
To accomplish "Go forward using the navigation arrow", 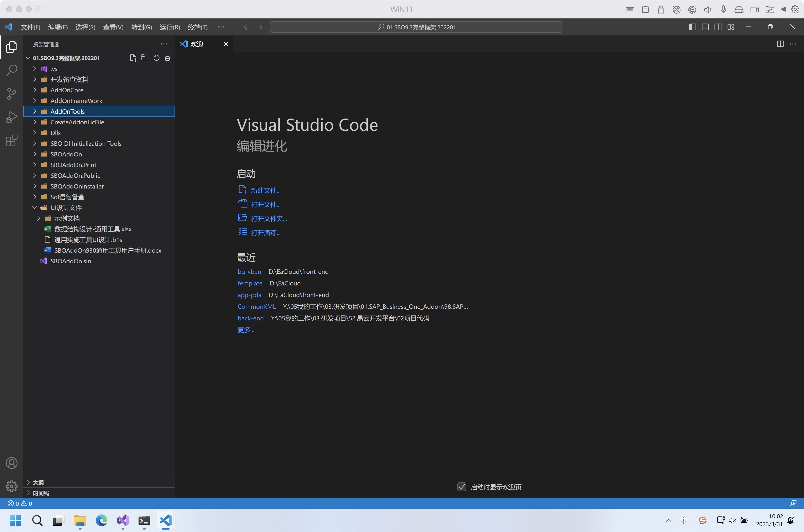I will coord(260,27).
